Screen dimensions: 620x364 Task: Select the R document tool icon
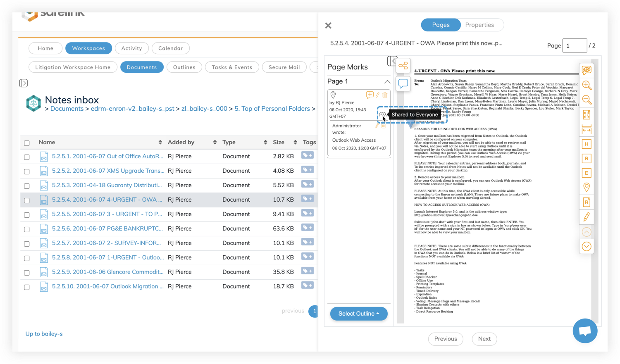coord(587,202)
